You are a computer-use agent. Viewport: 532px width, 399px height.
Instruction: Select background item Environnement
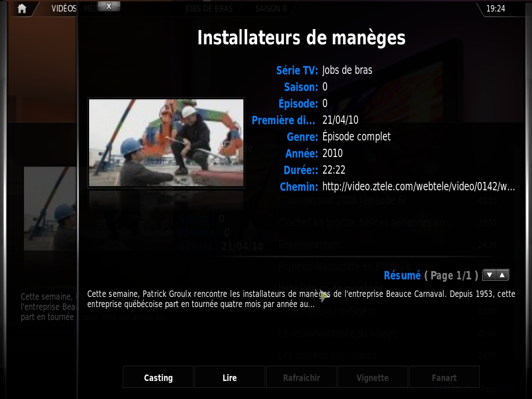(310, 245)
